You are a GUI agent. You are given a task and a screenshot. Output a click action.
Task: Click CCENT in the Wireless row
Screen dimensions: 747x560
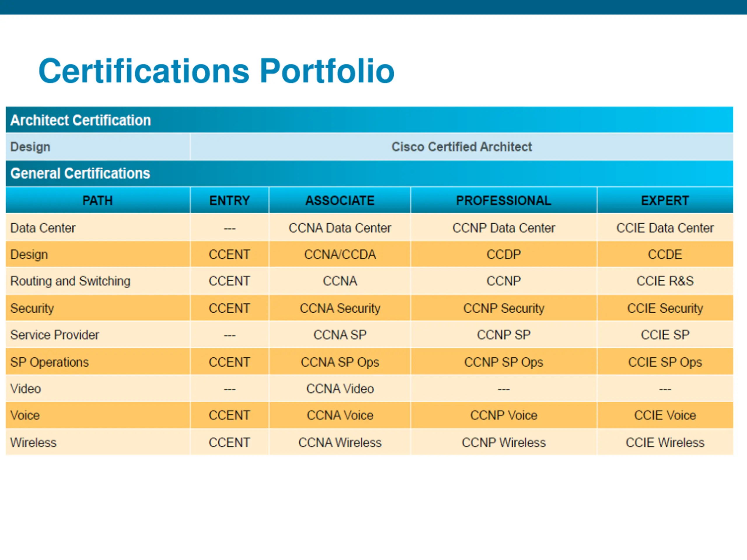click(229, 442)
